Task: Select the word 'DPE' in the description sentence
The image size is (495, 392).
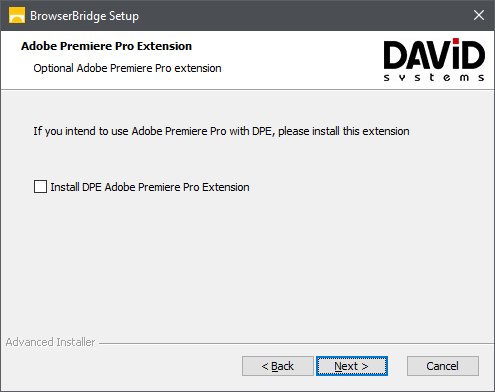Action: point(262,131)
